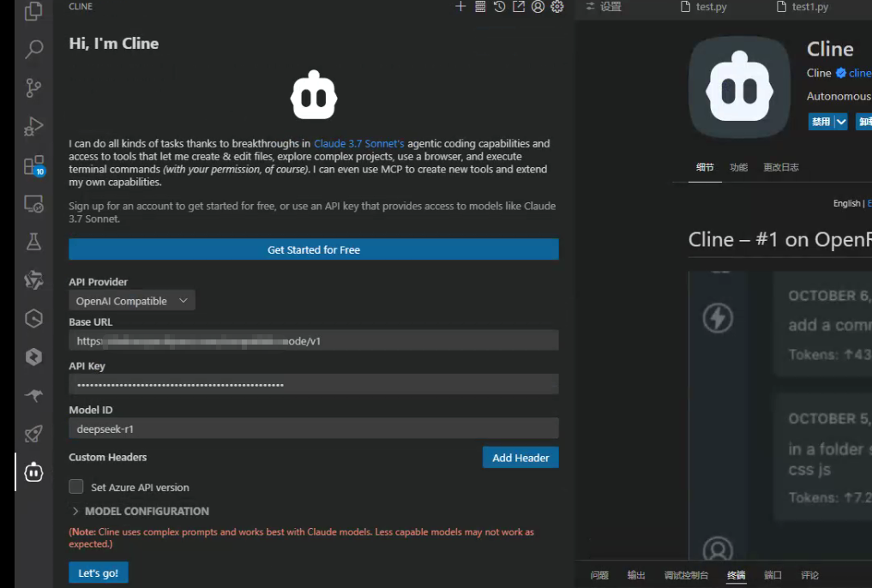Open the 端口 panel tab
The height and width of the screenshot is (588, 872).
773,575
